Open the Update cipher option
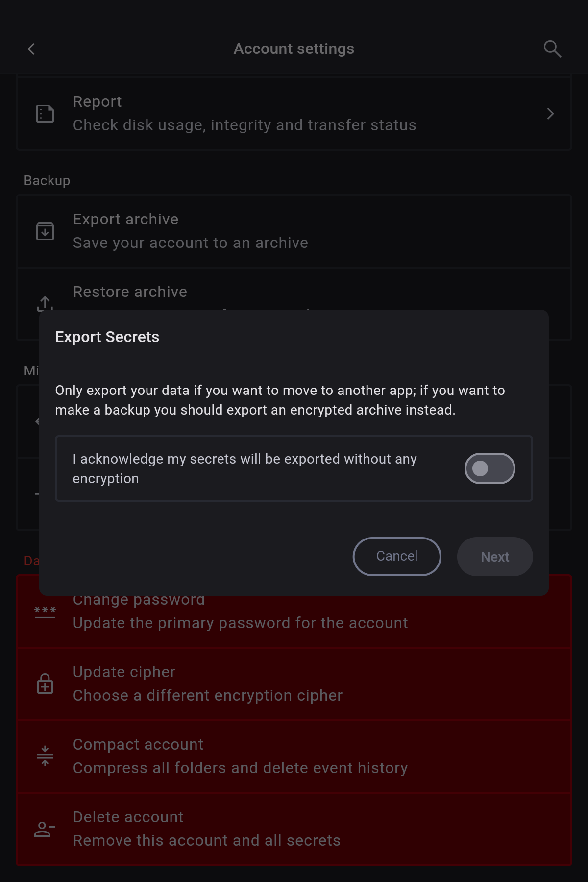This screenshot has height=882, width=588. 294,684
